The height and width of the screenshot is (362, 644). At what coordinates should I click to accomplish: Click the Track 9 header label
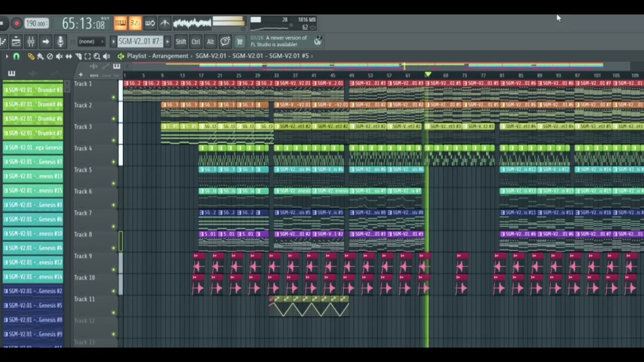click(x=84, y=256)
